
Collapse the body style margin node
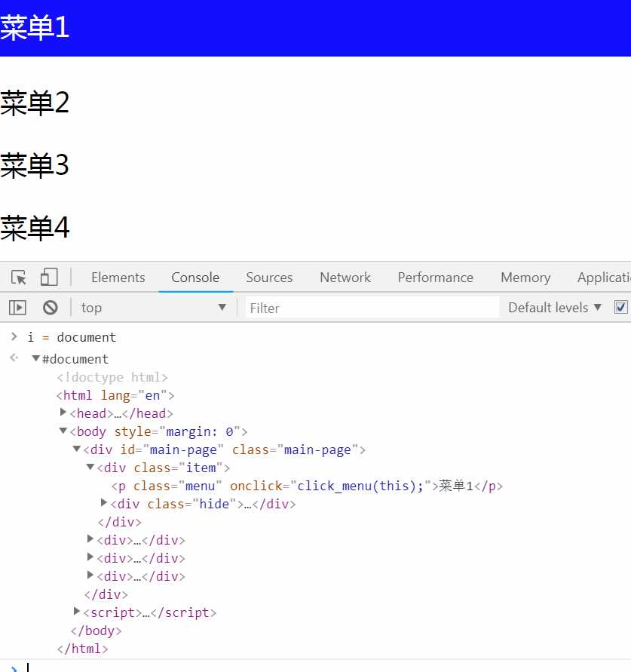point(63,431)
